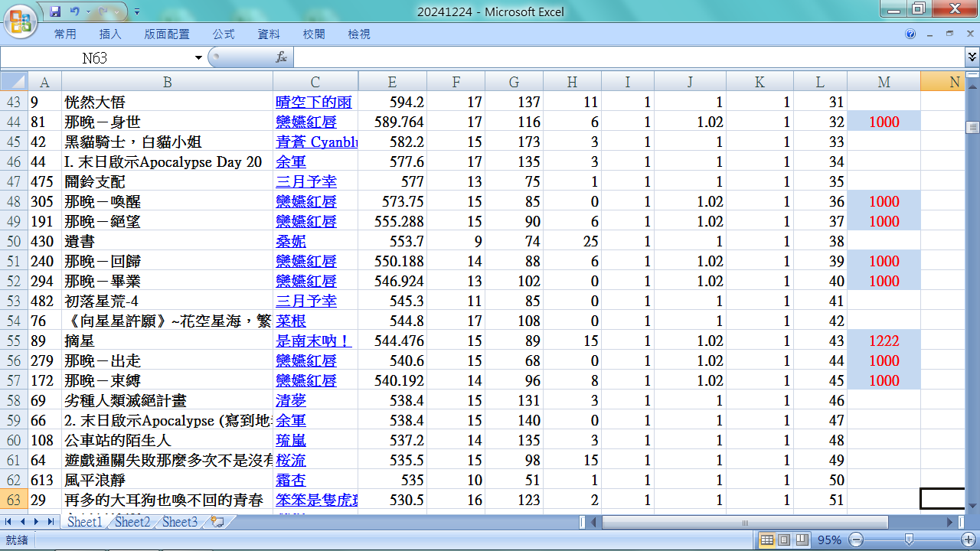
Task: Open the 桑妮 hyperlink in row 50
Action: pos(291,241)
